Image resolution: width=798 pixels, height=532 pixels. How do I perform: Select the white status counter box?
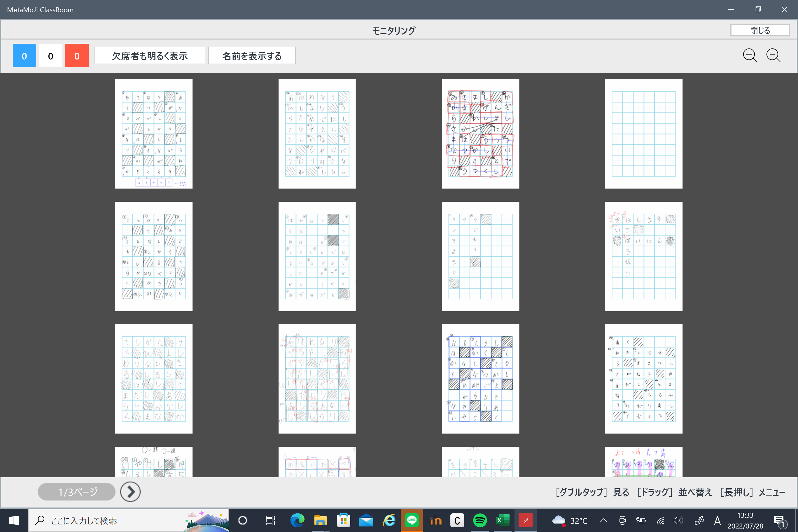point(50,56)
